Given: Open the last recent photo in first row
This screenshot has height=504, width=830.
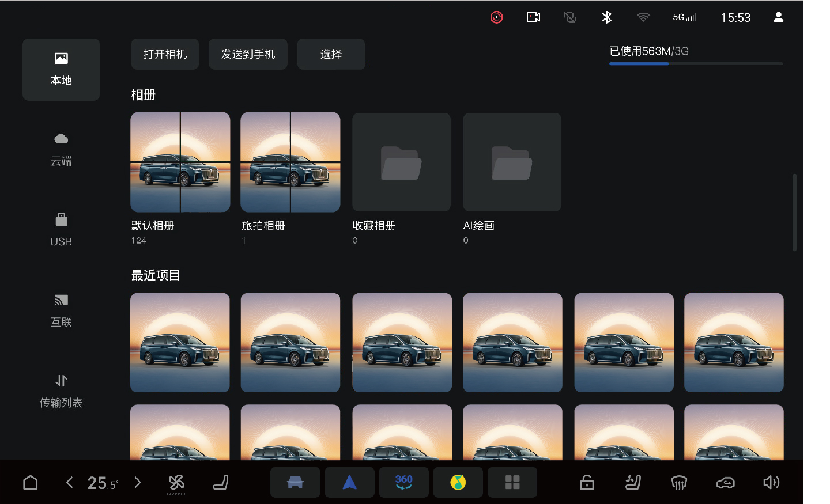Looking at the screenshot, I should point(734,343).
